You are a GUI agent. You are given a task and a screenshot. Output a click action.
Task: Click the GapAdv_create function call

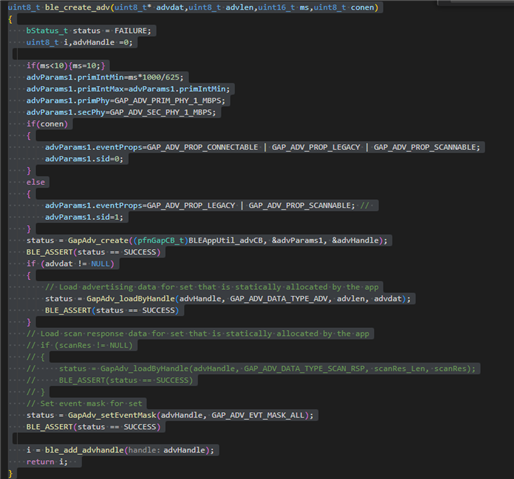coord(98,241)
